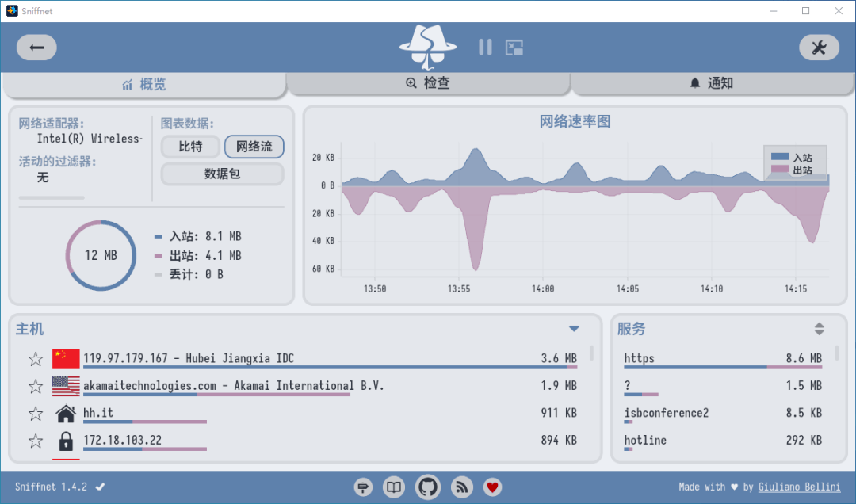Open the 通知 tab
Viewport: 856px width, 504px height.
(x=712, y=83)
